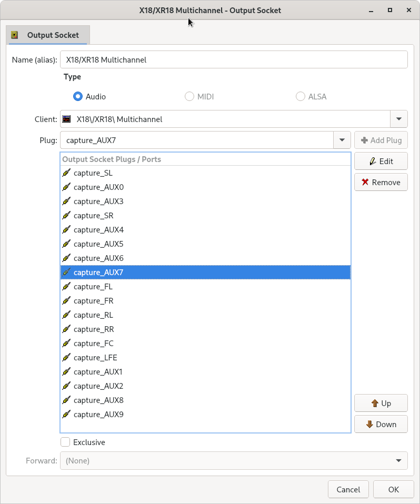The width and height of the screenshot is (420, 504).
Task: Click the Client combo text X18\/XR18\ Multichannel
Action: 119,119
